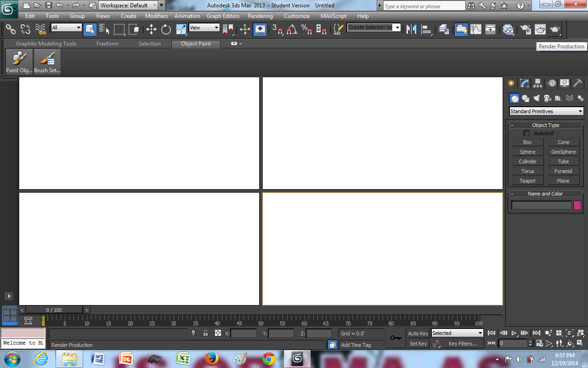The image size is (588, 368).
Task: Collapse the Object Type rollout
Action: point(545,125)
